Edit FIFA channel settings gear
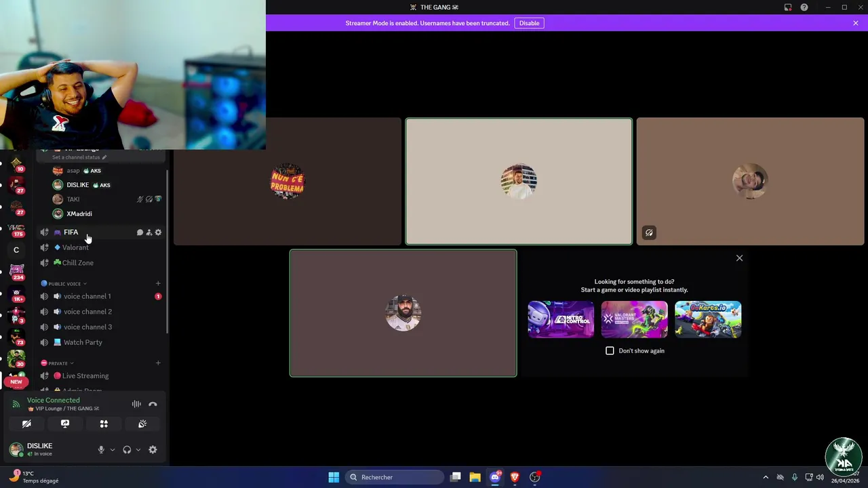 (x=158, y=232)
